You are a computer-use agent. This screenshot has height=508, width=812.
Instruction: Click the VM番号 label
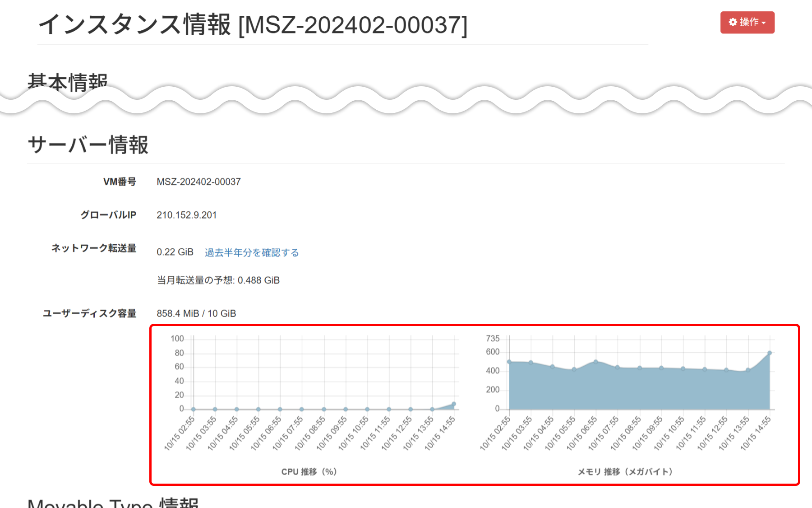tap(120, 182)
